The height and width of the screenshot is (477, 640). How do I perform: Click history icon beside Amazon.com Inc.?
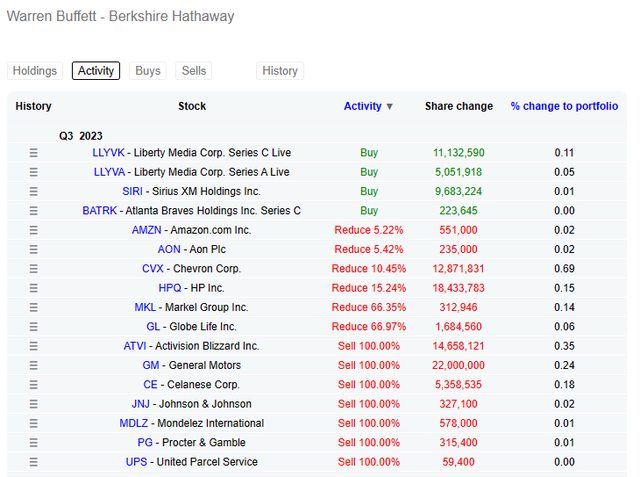point(33,230)
